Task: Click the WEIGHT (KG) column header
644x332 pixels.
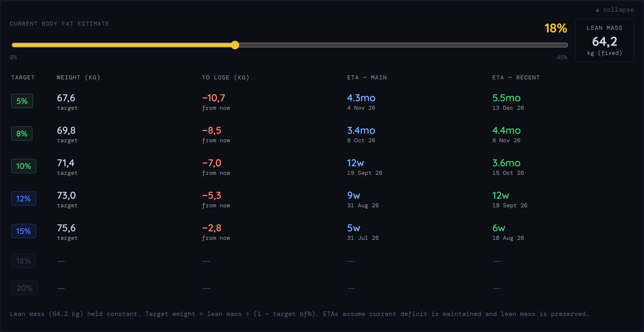Action: tap(79, 78)
